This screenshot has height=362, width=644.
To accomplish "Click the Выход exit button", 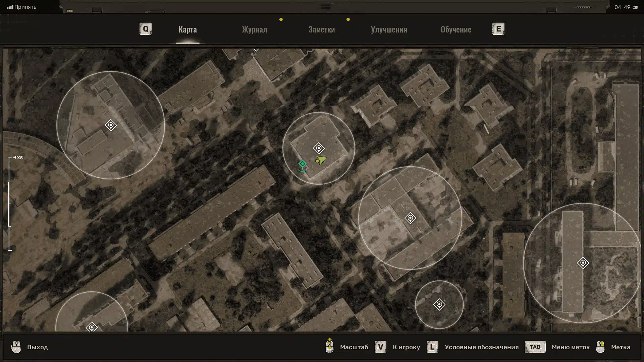I will (37, 347).
